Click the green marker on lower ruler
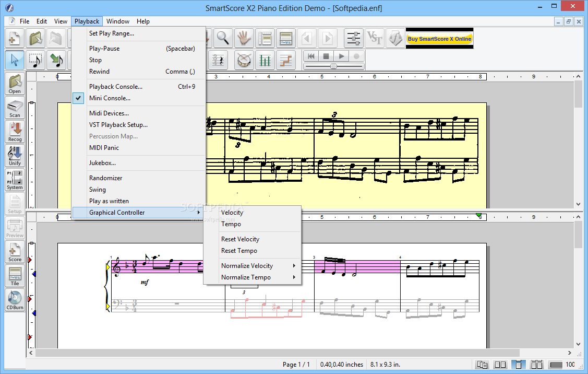Viewport: 588px width, 374px height. pos(479,215)
